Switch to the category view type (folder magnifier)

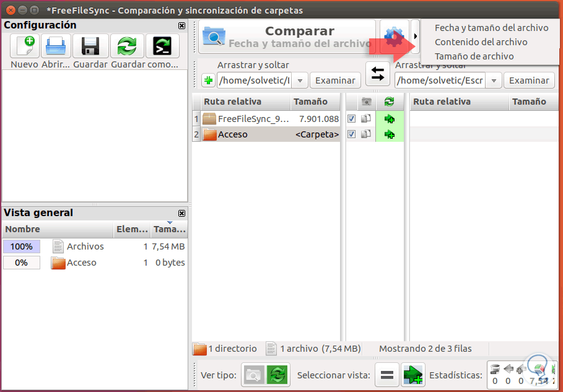pyautogui.click(x=253, y=375)
